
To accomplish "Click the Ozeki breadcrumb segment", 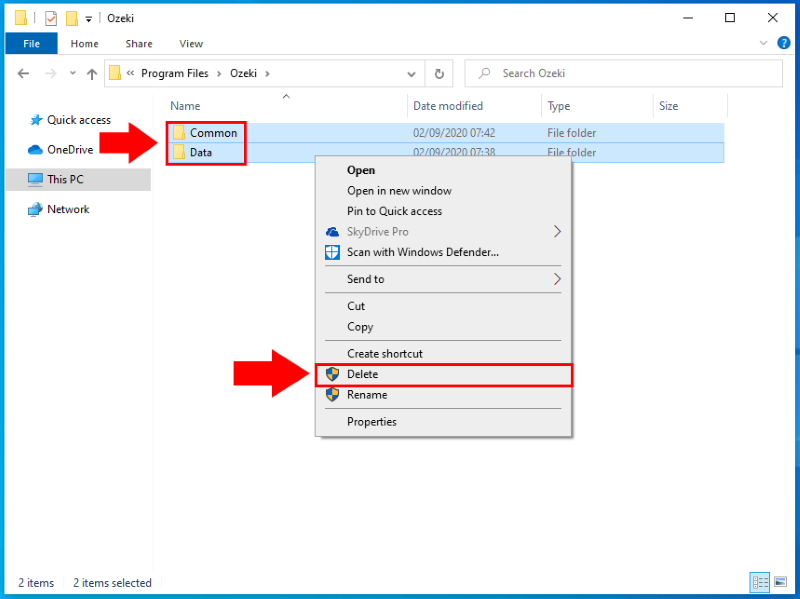I will pyautogui.click(x=243, y=73).
